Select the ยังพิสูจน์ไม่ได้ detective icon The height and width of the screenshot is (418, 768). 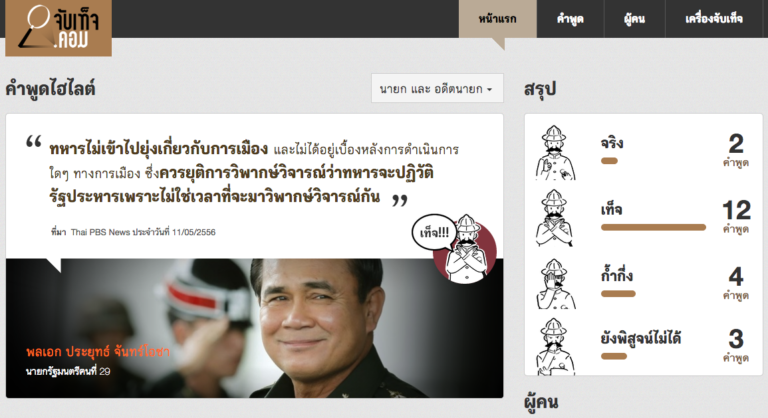[555, 346]
